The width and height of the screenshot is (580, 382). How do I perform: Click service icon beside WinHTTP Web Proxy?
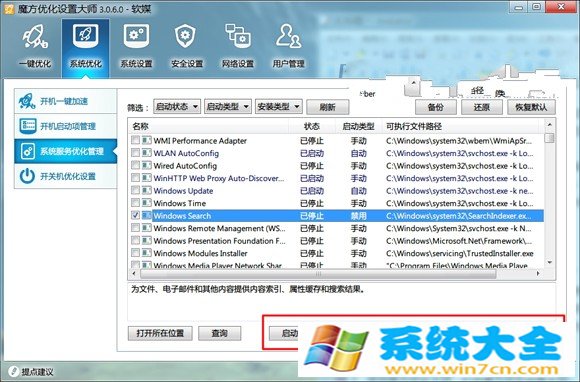click(146, 178)
